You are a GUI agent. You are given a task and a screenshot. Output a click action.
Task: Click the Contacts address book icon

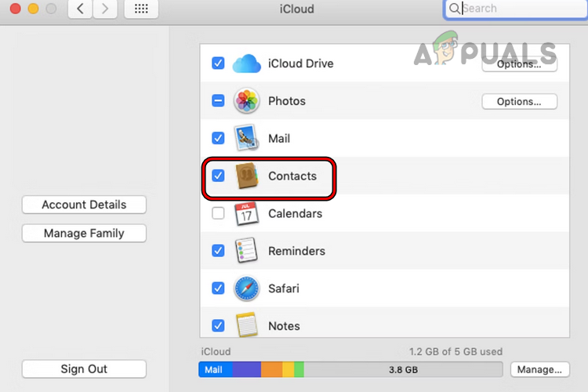pos(247,176)
